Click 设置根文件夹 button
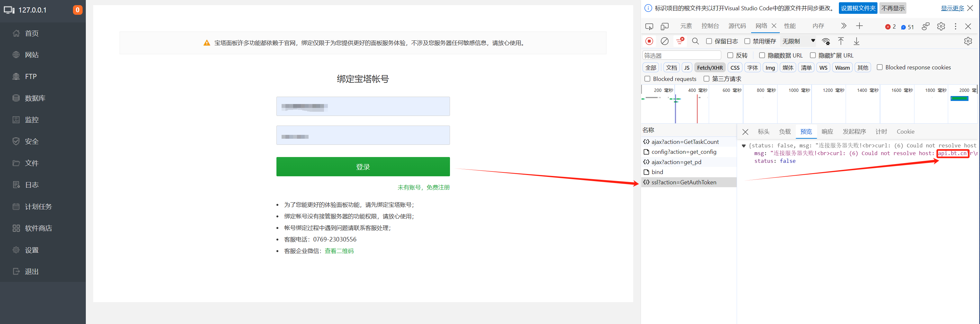980x324 pixels. coord(858,8)
